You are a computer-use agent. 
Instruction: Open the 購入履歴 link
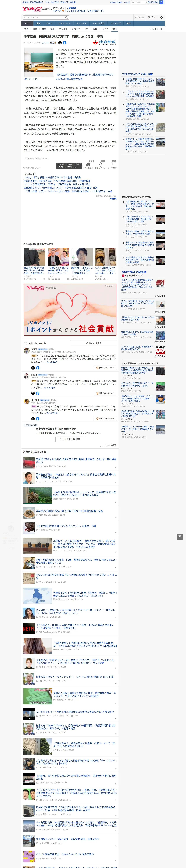click(x=152, y=18)
